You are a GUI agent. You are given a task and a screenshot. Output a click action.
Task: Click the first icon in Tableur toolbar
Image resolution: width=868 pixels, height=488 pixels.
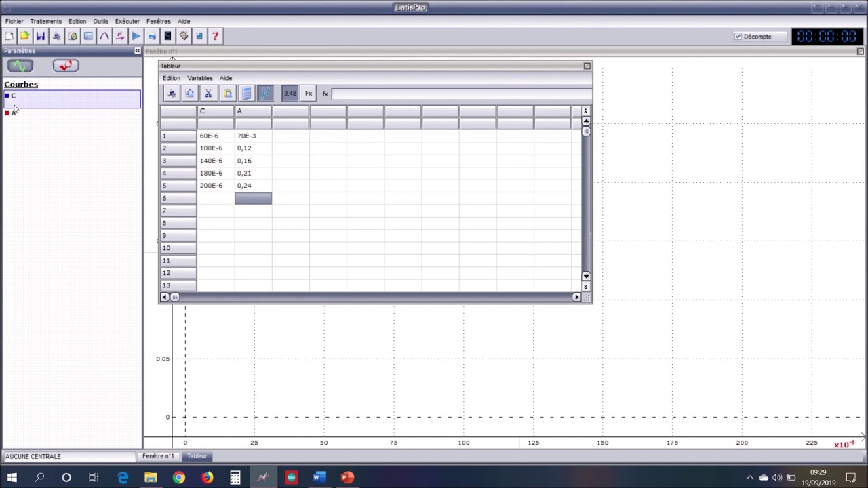tap(172, 94)
